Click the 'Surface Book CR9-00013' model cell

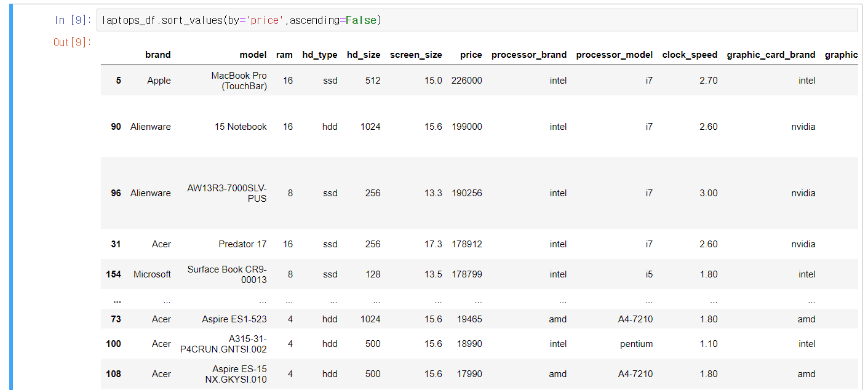[227, 274]
